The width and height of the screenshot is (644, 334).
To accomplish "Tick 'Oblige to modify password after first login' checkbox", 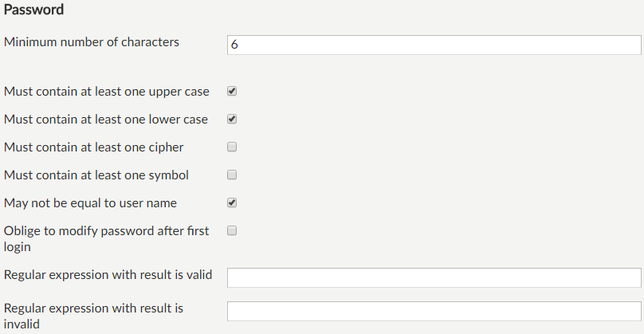I will coord(232,230).
